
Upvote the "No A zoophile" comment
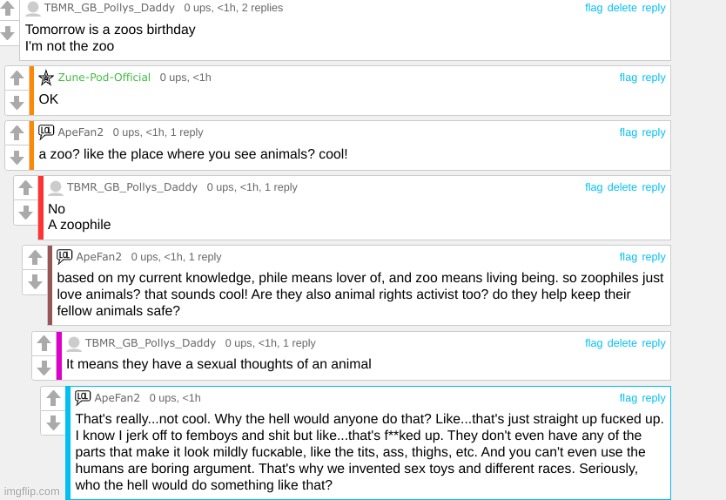pyautogui.click(x=25, y=189)
